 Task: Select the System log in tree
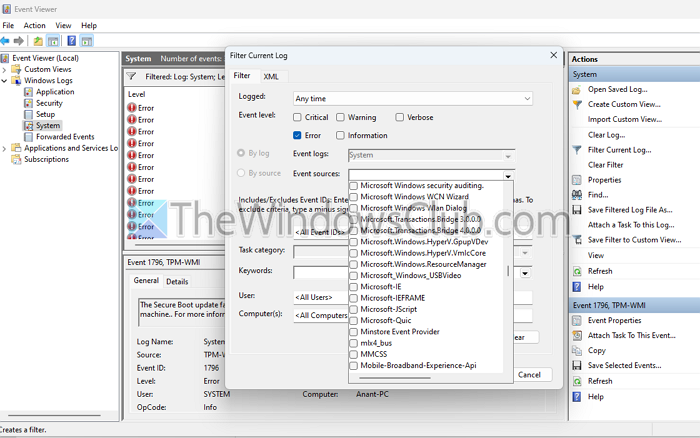(x=48, y=125)
